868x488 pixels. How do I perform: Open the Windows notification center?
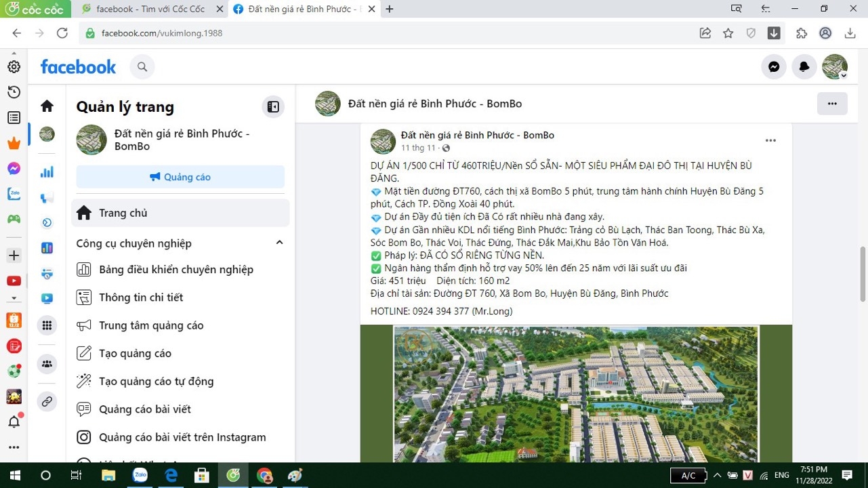[x=846, y=475]
